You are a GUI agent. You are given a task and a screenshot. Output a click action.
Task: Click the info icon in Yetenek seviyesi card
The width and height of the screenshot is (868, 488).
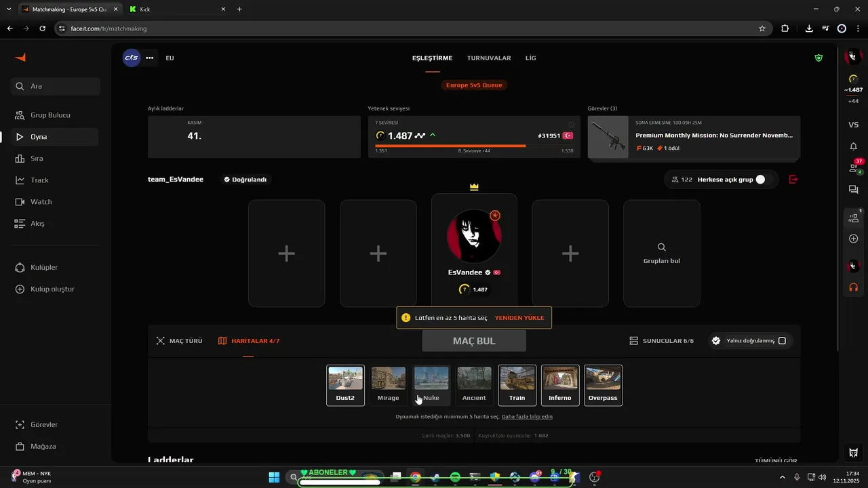coord(571,125)
